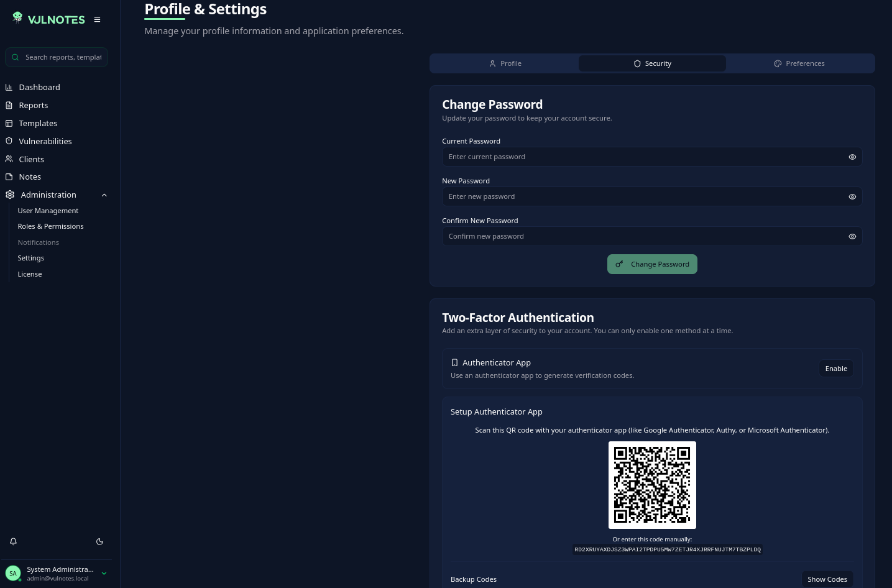
Task: Click the Templates layout icon
Action: [x=9, y=124]
